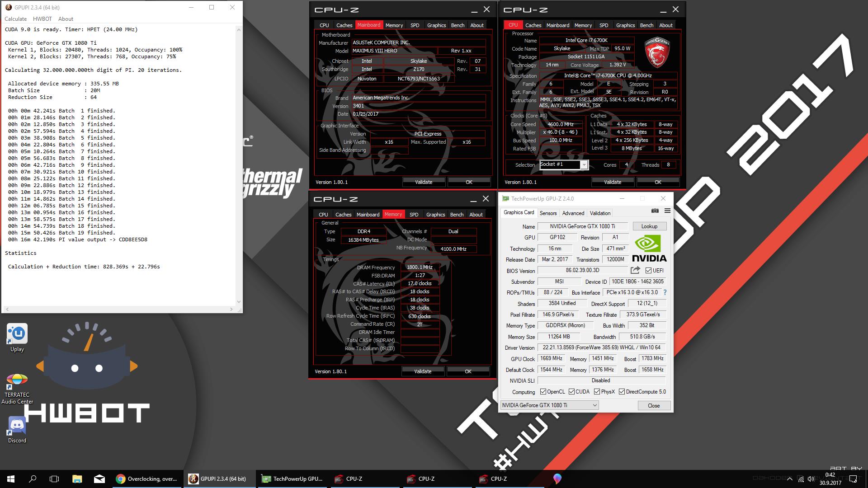Image resolution: width=868 pixels, height=488 pixels.
Task: Open taskbar search magnifier
Action: 33,479
